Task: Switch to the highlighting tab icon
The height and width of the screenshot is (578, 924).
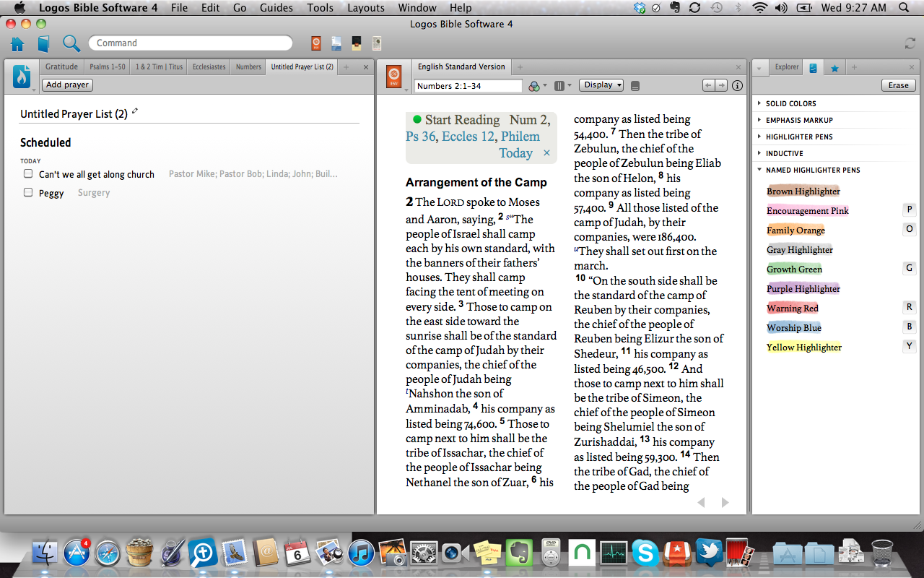Action: [x=814, y=68]
